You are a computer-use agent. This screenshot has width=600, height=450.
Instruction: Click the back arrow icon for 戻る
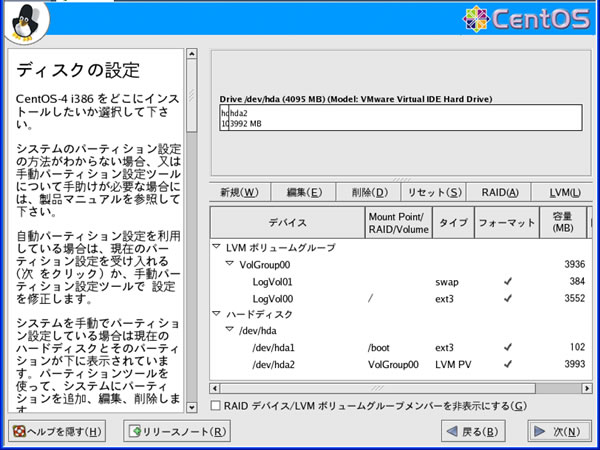452,432
